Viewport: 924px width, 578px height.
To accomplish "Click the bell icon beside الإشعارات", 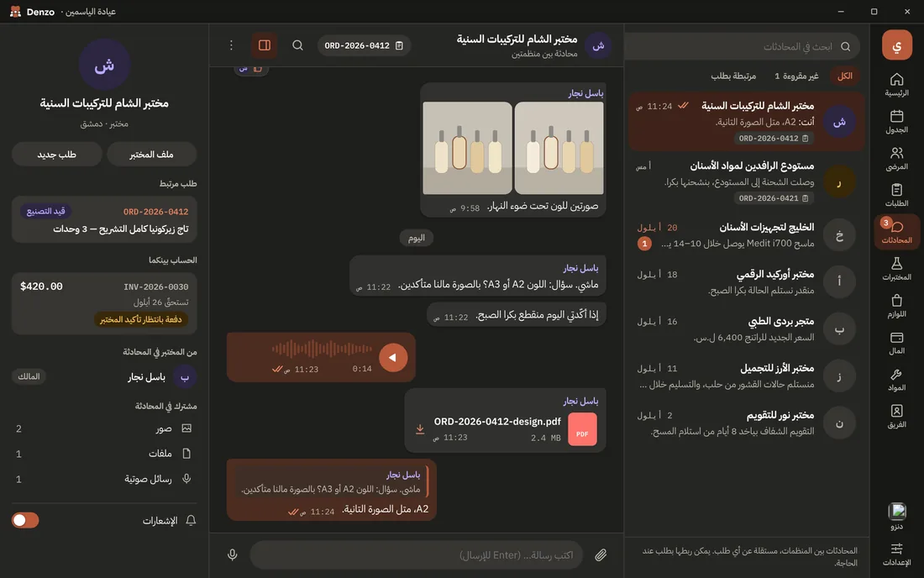I will click(191, 520).
